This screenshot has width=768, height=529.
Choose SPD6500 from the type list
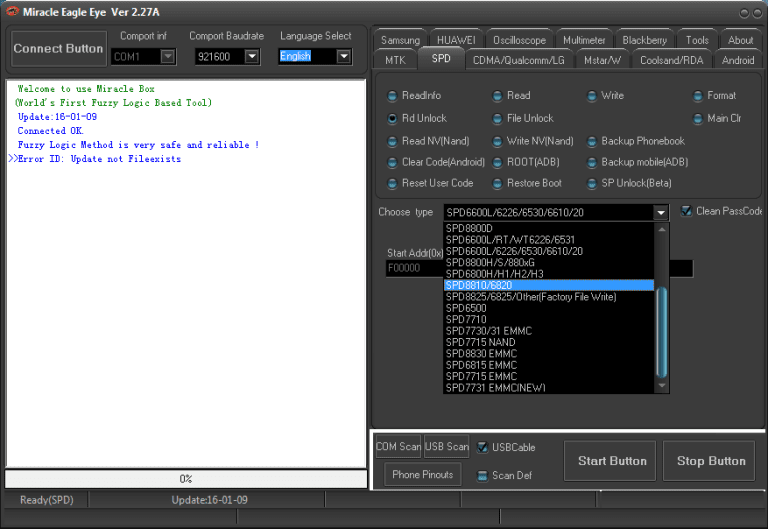coord(549,308)
